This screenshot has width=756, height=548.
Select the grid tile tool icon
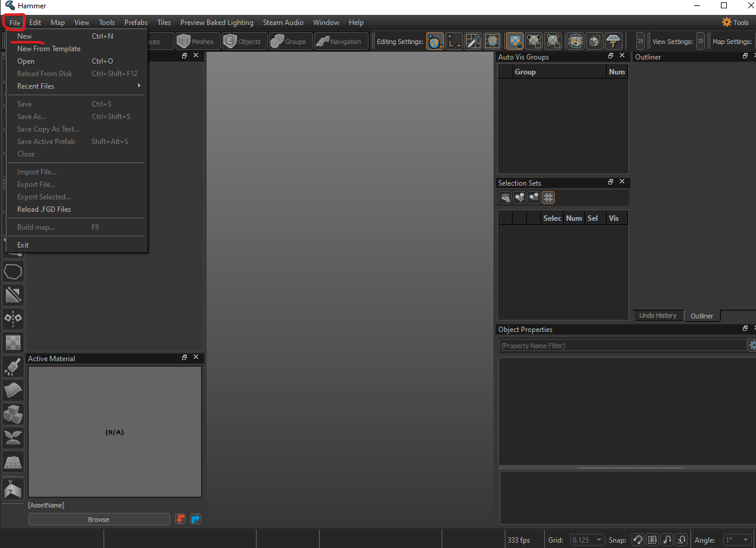click(13, 462)
